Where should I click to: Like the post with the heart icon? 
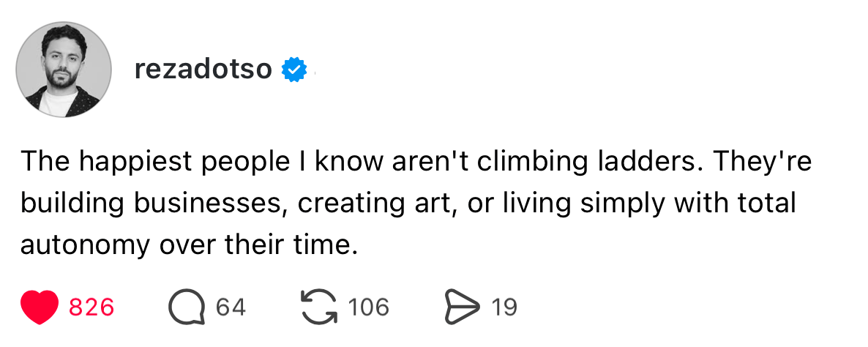click(x=40, y=307)
